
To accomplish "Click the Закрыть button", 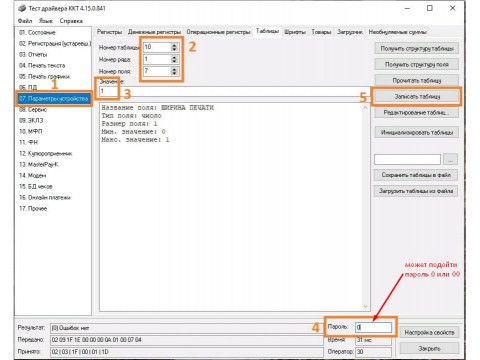I will coord(429,348).
